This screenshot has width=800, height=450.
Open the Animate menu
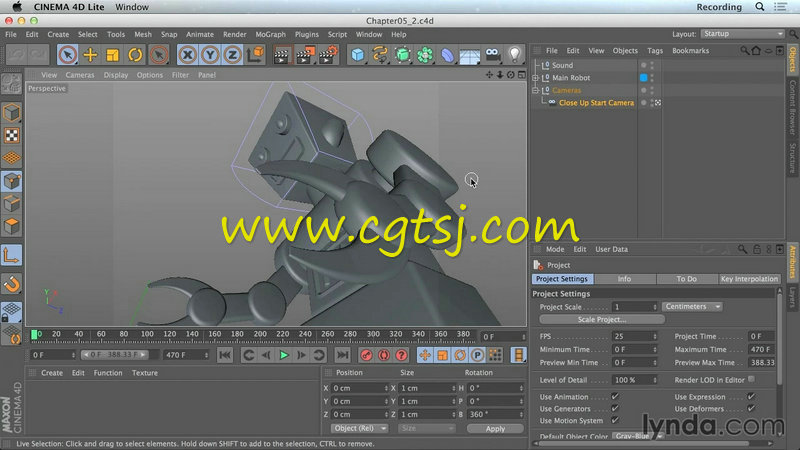coord(199,34)
